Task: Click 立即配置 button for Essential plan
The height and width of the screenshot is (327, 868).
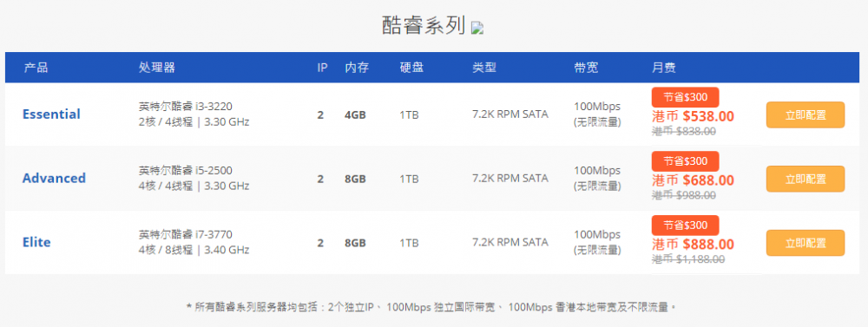Action: [806, 115]
